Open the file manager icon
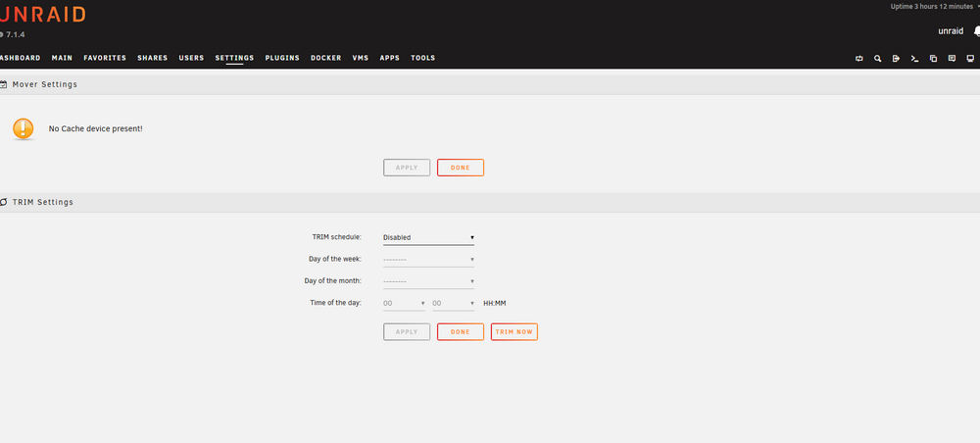This screenshot has width=980, height=443. 933,58
